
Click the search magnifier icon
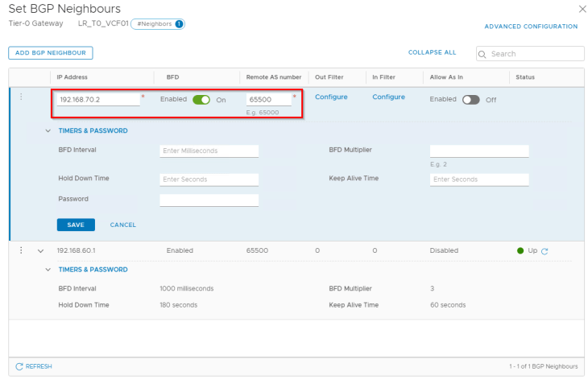pos(483,54)
